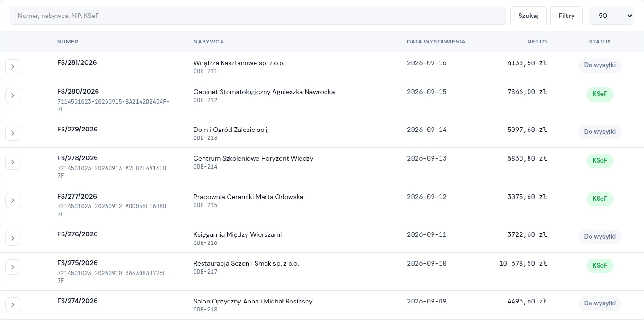Click issue date 2026-09-12
The image size is (644, 320).
click(427, 197)
